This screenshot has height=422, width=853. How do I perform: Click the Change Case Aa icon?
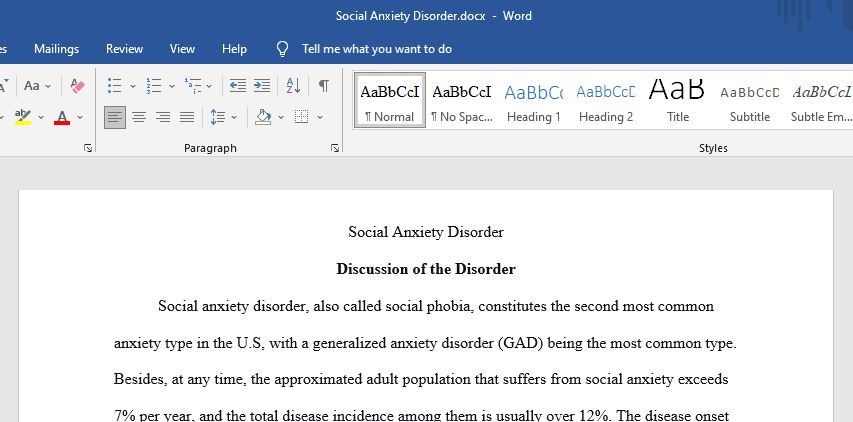(x=32, y=86)
